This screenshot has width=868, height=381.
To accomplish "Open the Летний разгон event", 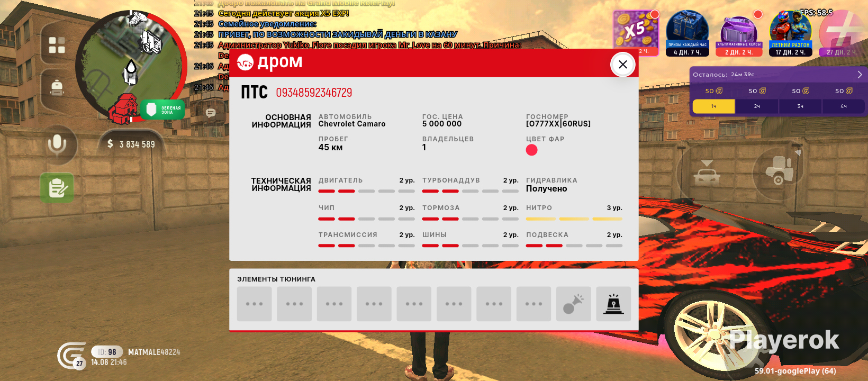I will coord(790,33).
